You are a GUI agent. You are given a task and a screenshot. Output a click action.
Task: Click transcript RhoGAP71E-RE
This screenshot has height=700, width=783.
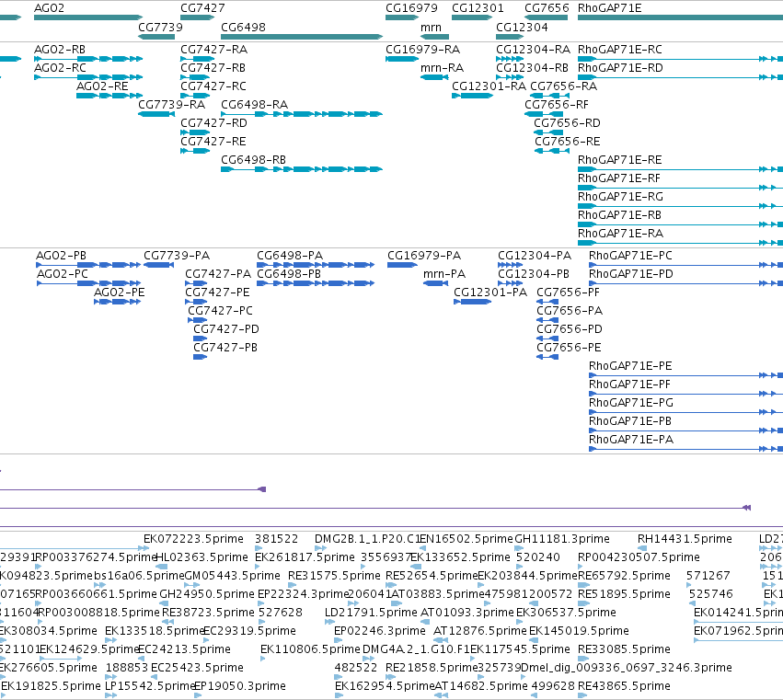(620, 160)
